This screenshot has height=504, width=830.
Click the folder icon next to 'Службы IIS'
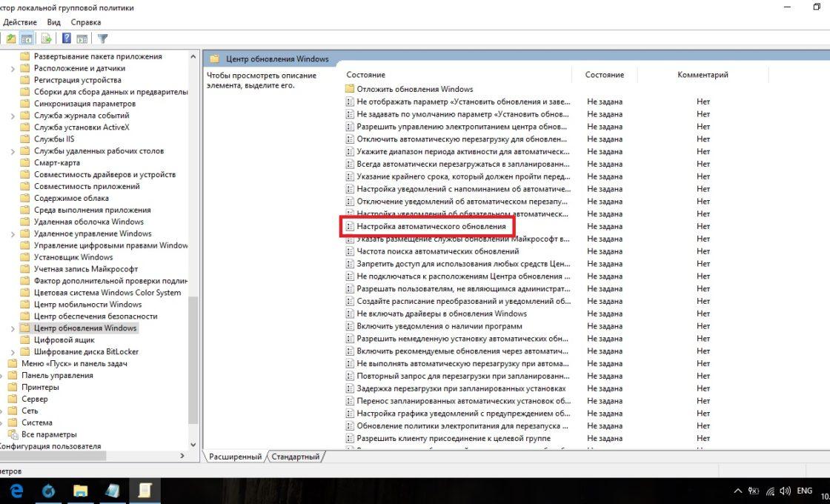[24, 139]
